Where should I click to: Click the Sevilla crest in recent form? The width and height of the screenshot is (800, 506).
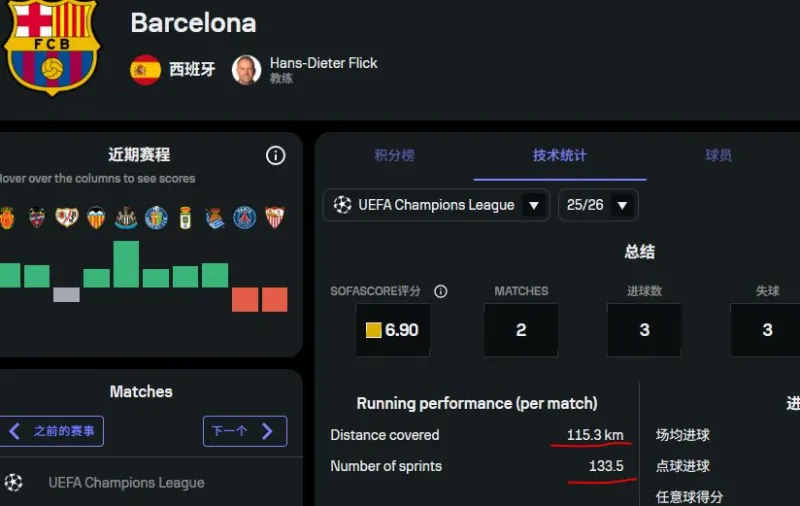(x=274, y=217)
